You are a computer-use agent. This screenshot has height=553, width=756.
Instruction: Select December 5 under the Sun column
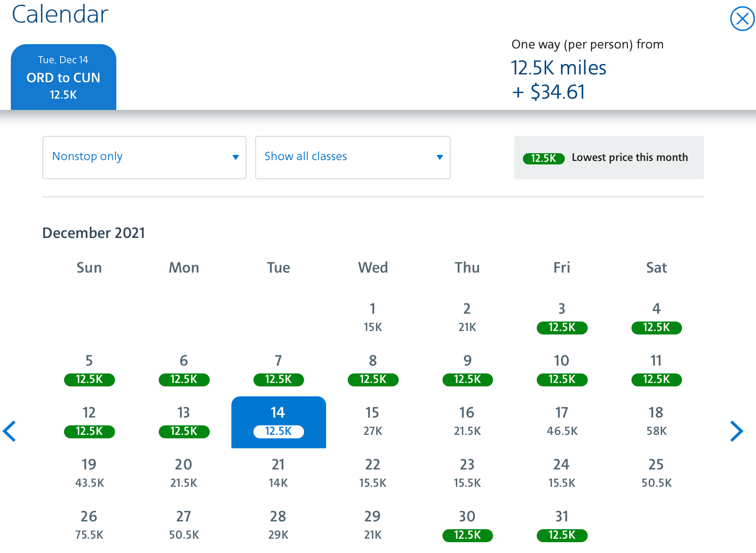pos(89,369)
